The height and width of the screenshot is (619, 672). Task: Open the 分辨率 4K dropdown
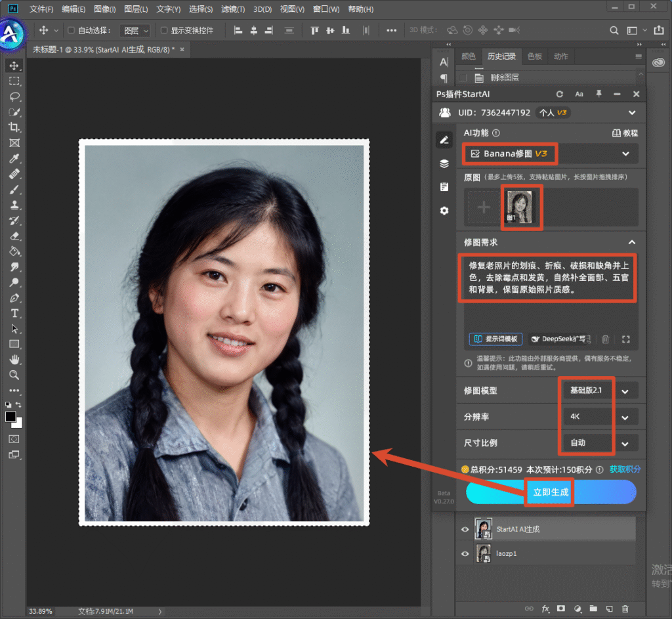coord(600,417)
